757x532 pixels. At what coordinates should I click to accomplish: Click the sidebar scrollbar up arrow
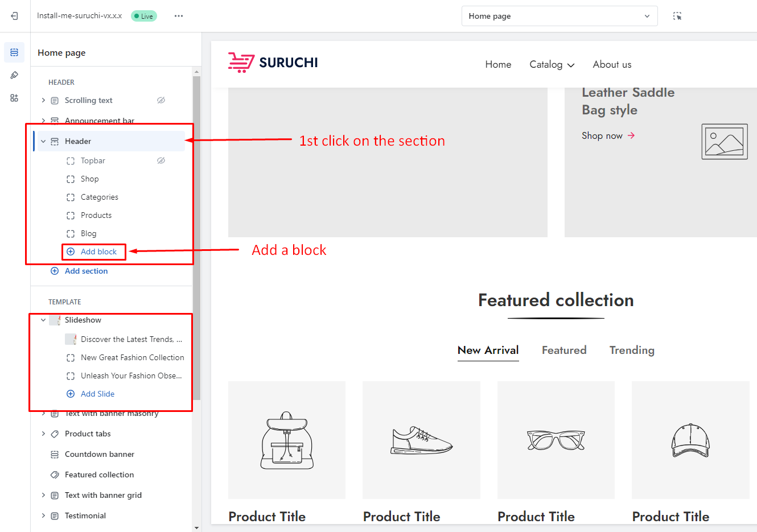point(197,72)
